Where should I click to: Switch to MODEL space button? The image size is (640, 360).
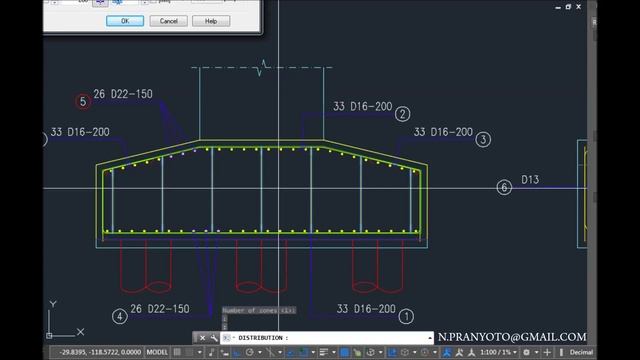pos(157,352)
